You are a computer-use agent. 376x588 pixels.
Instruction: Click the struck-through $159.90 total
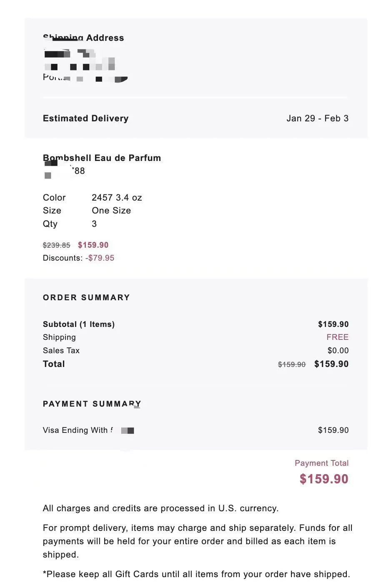(x=292, y=364)
